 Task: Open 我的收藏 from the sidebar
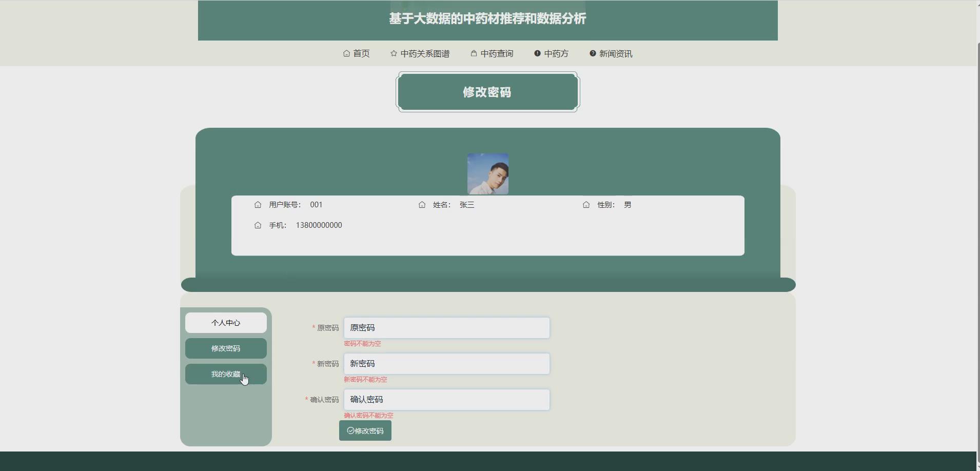click(x=226, y=374)
